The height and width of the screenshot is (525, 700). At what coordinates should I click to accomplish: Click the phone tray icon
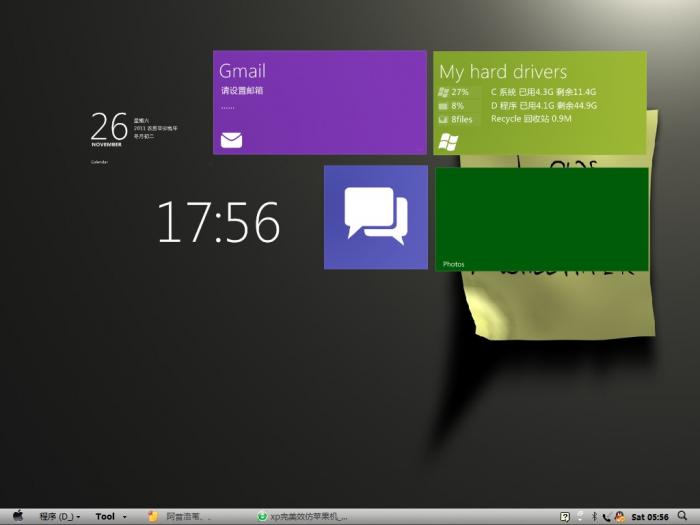point(606,517)
